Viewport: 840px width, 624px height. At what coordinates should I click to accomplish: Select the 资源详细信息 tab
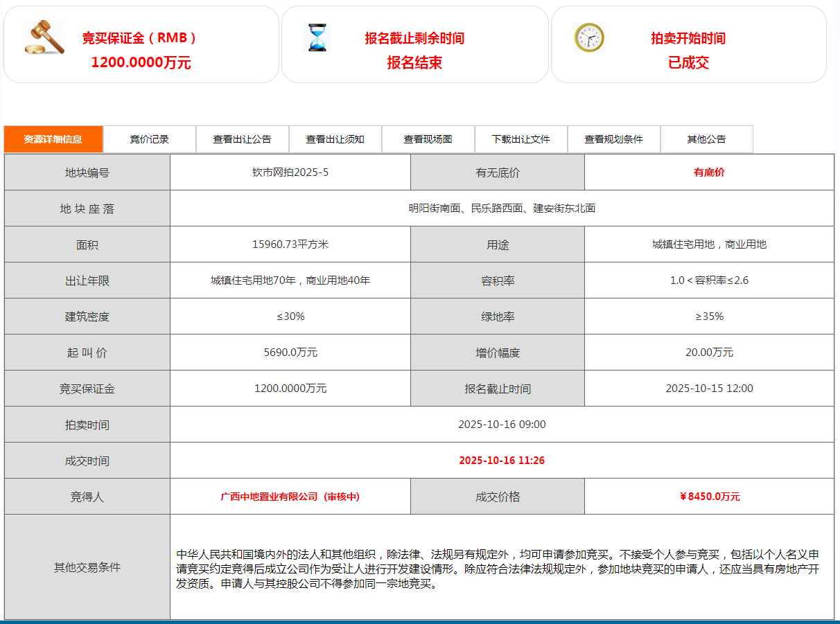coord(53,139)
